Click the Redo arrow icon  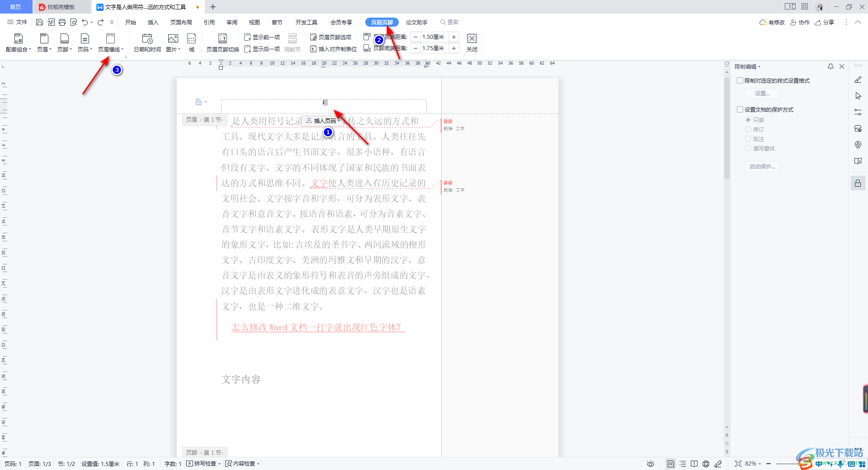[100, 22]
